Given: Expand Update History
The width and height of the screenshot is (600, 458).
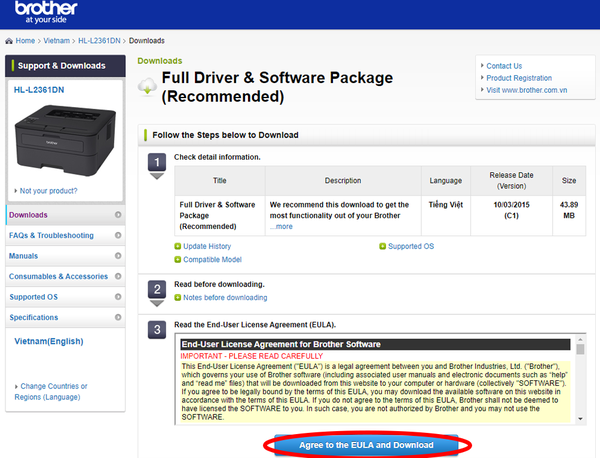Looking at the screenshot, I should click(207, 246).
